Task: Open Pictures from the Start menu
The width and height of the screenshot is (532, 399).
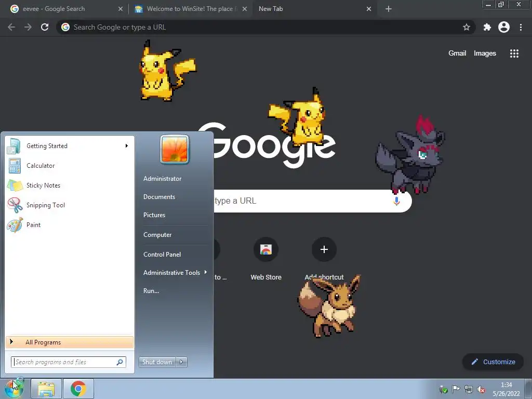Action: click(154, 215)
